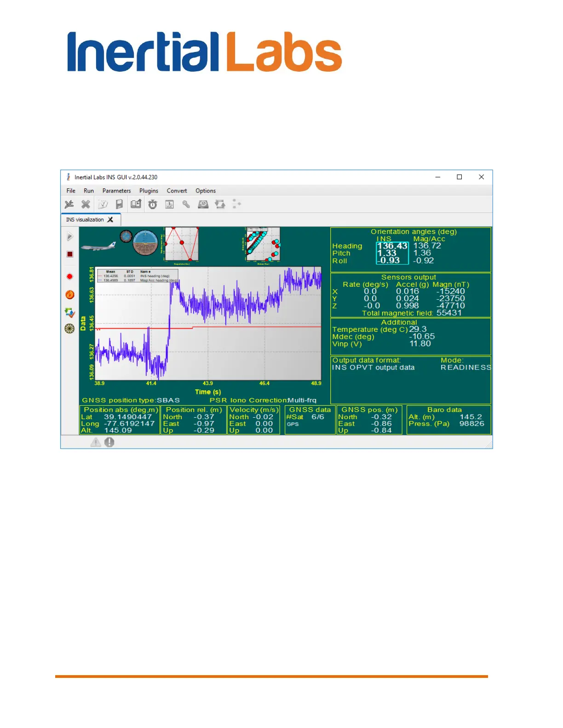563x728 pixels.
Task: Open the Plugins menu
Action: tap(149, 191)
